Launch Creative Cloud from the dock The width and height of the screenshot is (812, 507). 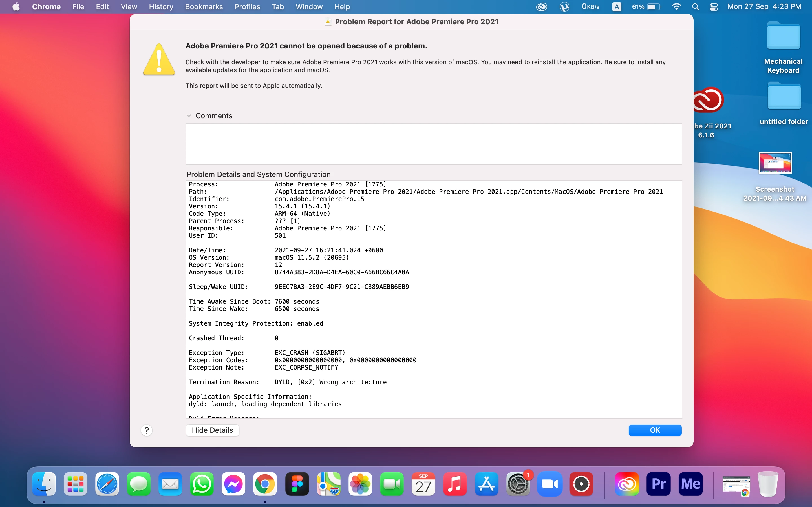pyautogui.click(x=627, y=484)
